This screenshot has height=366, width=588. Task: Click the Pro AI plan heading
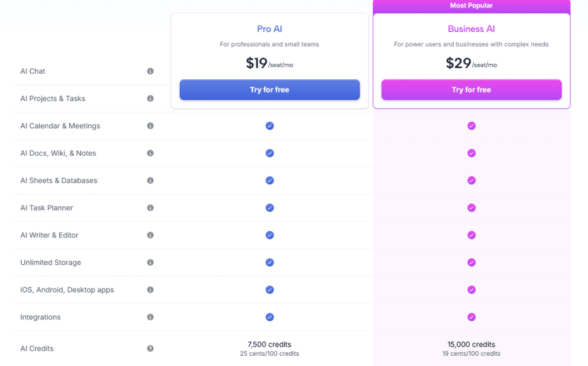(269, 29)
